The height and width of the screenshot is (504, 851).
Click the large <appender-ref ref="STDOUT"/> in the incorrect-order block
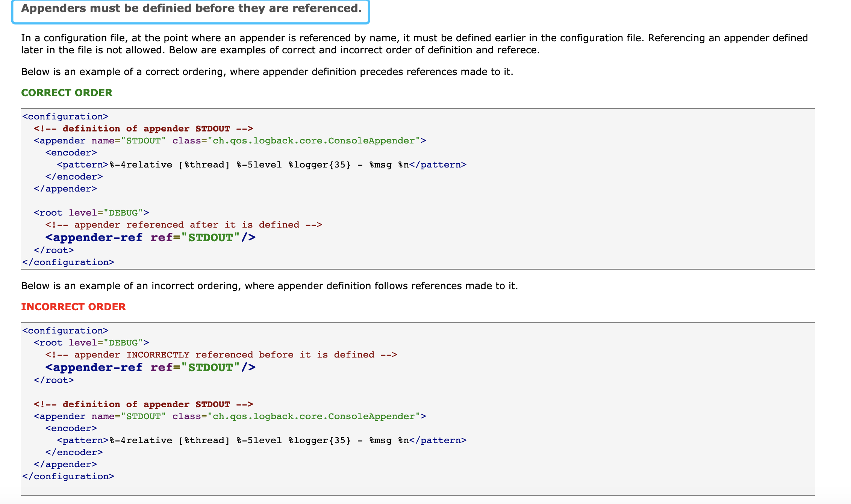[150, 368]
